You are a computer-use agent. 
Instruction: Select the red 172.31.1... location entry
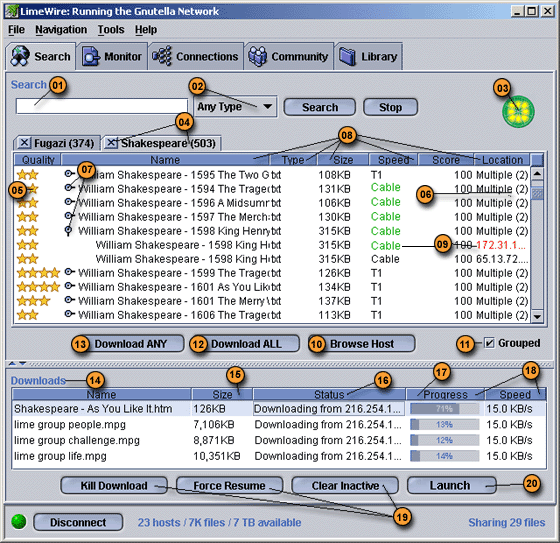tap(501, 245)
